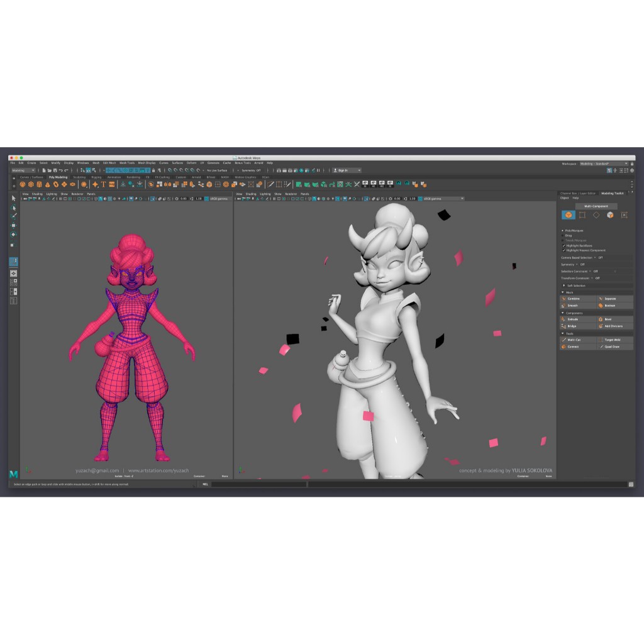Click the Multi-Cut knife shelf icon
Viewport: 644px width, 644px height.
[x=270, y=184]
